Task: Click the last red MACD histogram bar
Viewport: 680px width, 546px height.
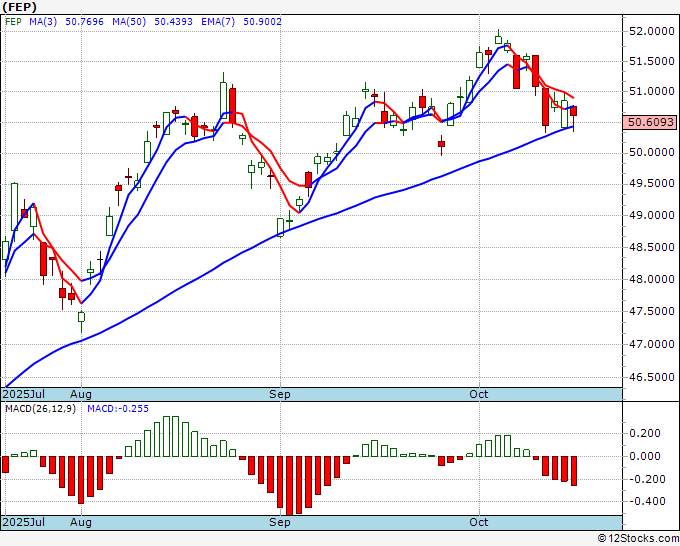Action: 574,471
